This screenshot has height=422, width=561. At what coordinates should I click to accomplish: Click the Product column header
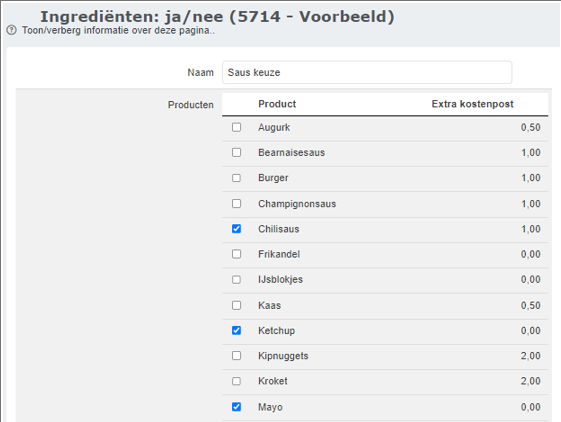[x=277, y=104]
